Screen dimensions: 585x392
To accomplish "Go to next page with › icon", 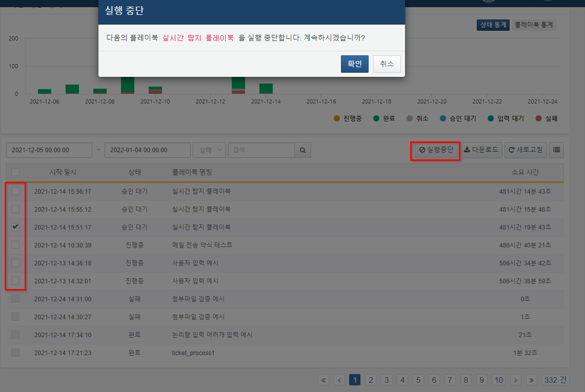I will tap(516, 380).
